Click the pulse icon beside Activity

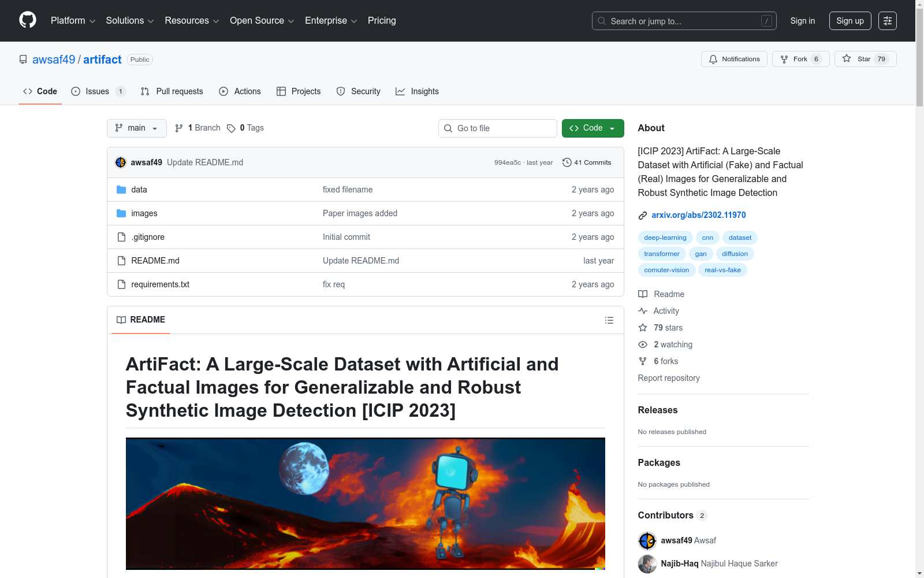click(643, 311)
